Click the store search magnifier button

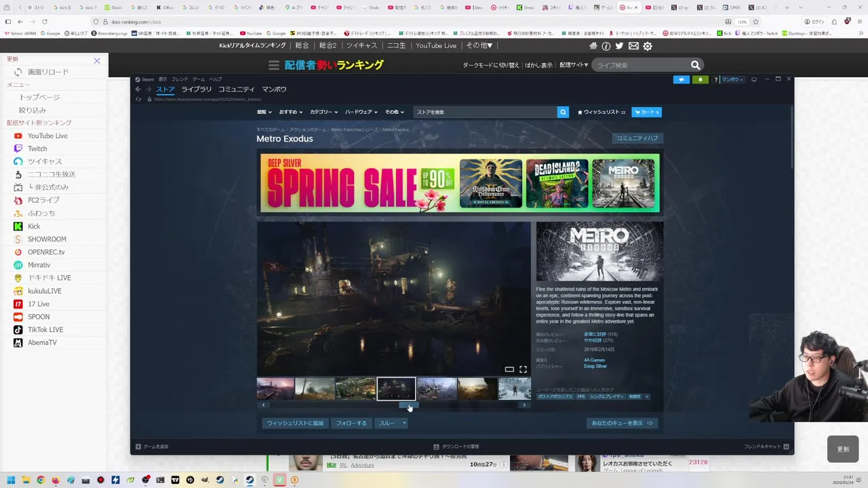point(563,112)
